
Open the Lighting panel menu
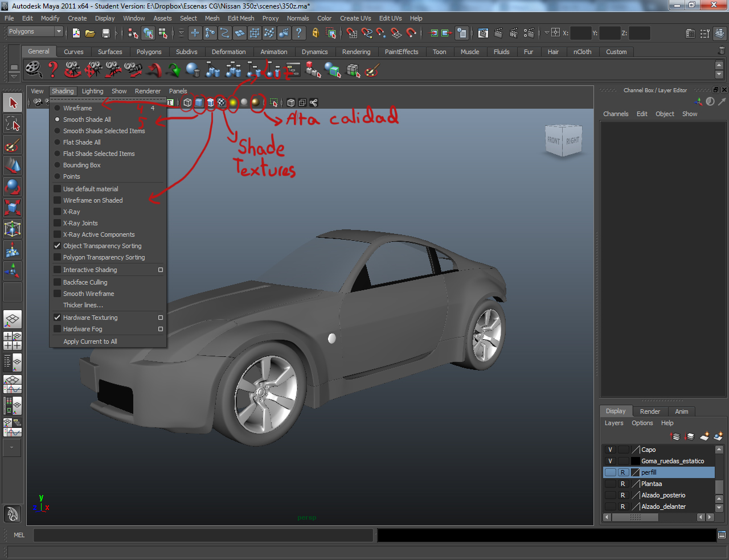92,91
